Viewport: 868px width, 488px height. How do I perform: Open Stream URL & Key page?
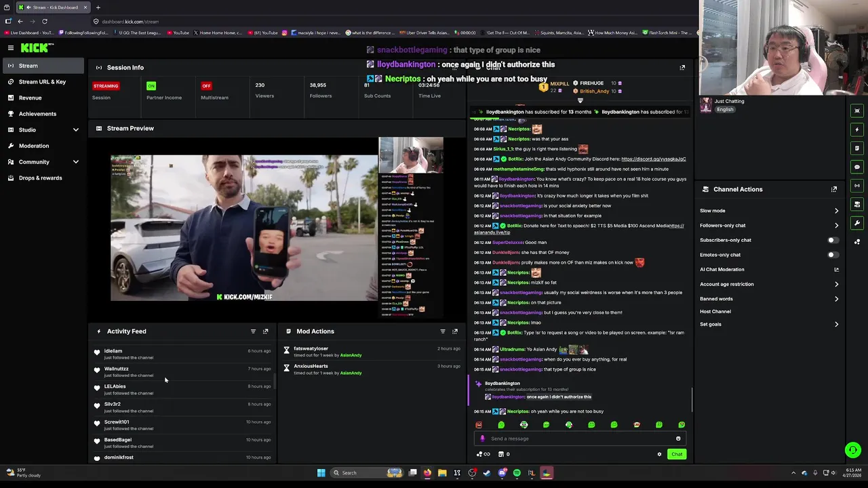(x=42, y=82)
